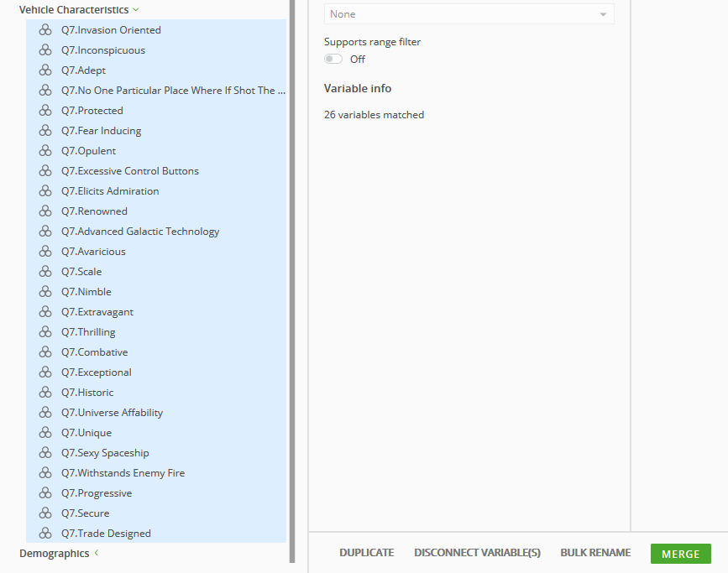Click the variable icon beside Q7.Opulent
The image size is (728, 573).
click(x=45, y=151)
